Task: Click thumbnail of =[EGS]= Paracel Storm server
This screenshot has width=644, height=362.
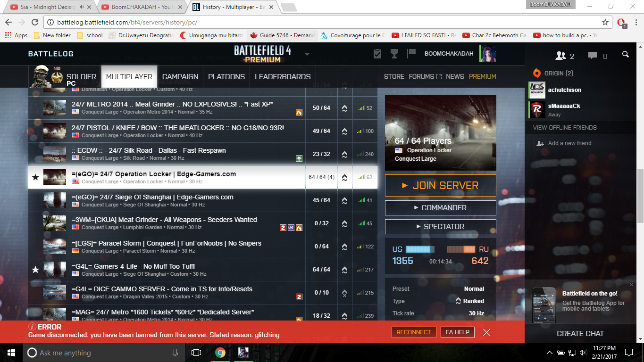Action: pyautogui.click(x=55, y=247)
